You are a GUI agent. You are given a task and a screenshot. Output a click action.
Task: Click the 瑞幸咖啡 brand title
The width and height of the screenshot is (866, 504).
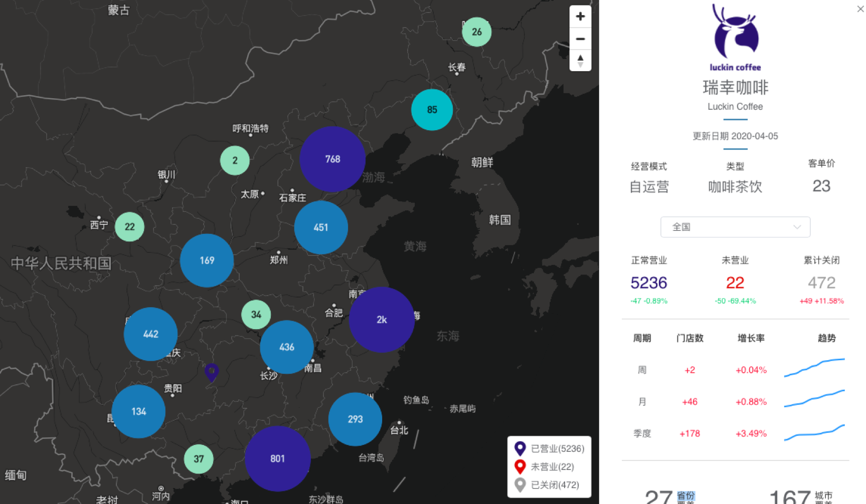(735, 88)
